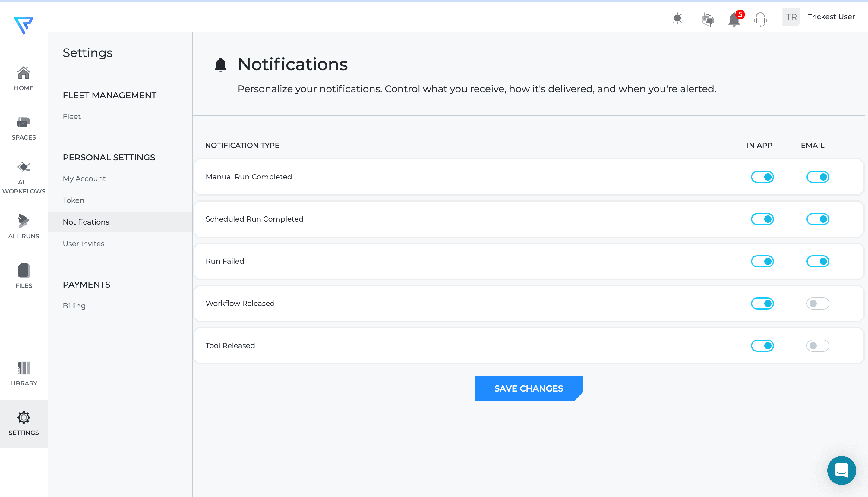The height and width of the screenshot is (497, 868).
Task: Click the NOTIFICATION TYPE column header
Action: (242, 146)
